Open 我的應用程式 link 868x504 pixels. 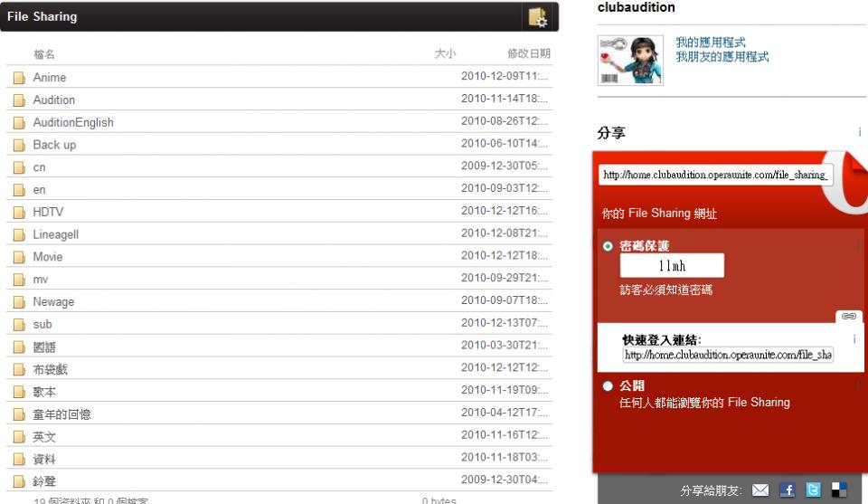[x=711, y=43]
